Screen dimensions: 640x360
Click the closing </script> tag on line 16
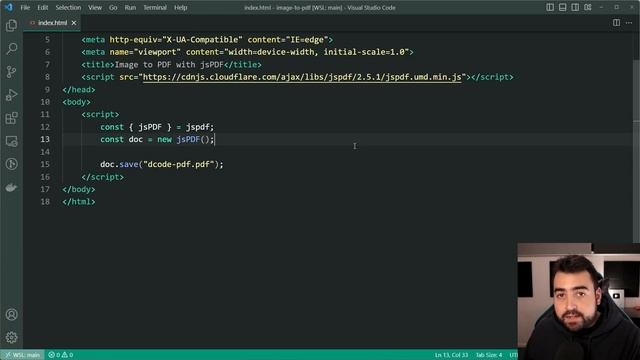pos(102,177)
